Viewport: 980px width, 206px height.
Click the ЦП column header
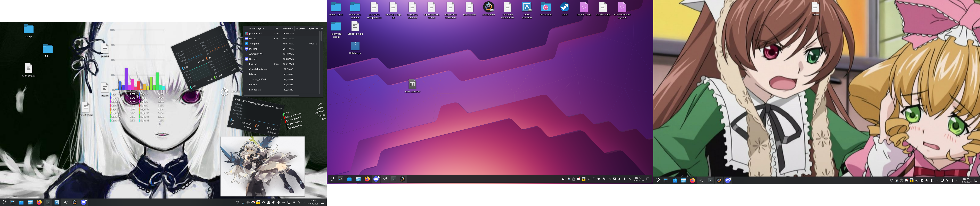276,28
